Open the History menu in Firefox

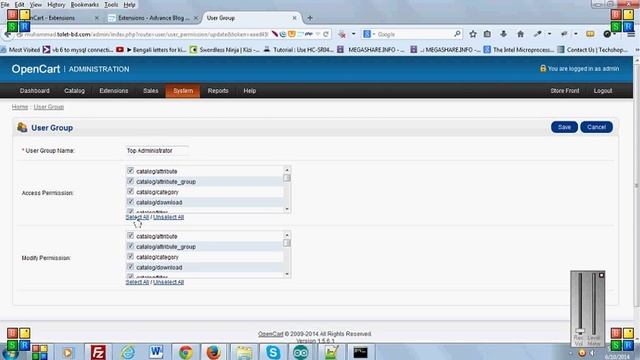pos(56,4)
